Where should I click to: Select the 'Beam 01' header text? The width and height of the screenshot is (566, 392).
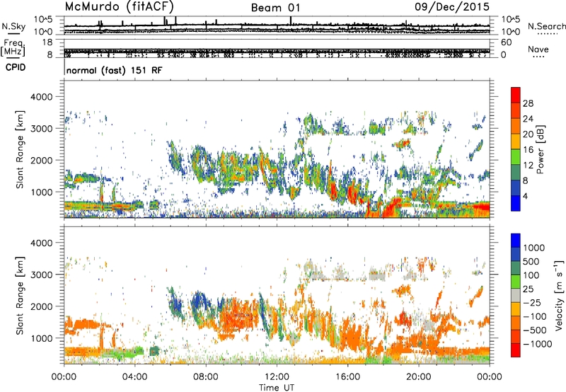click(x=275, y=8)
